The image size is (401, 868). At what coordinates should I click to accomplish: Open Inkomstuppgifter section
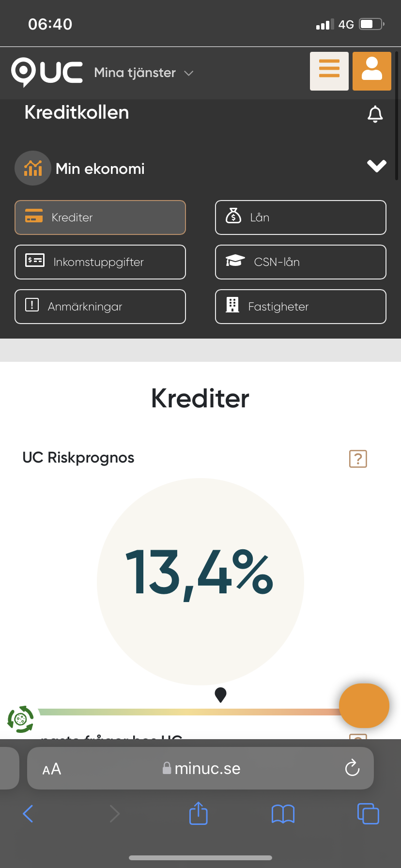(x=100, y=262)
